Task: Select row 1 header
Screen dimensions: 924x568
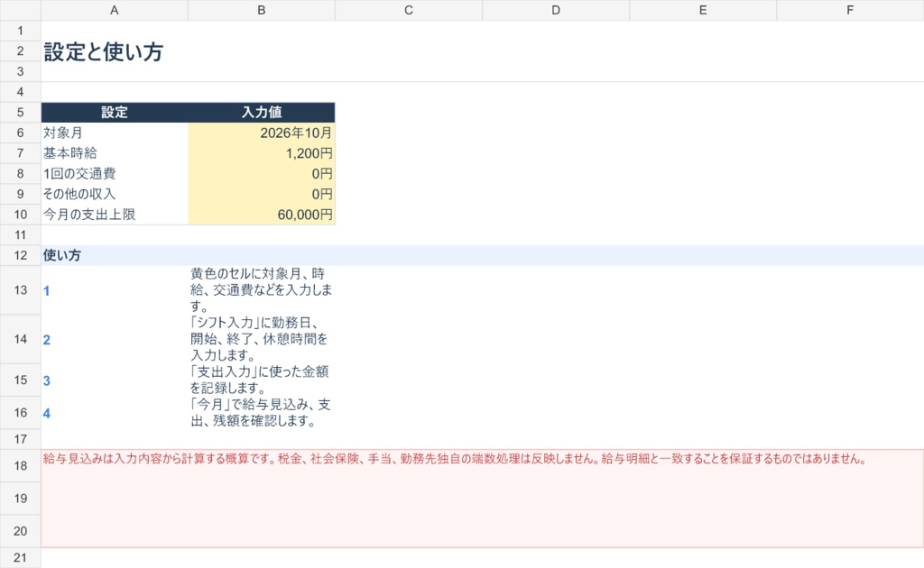Action: pyautogui.click(x=20, y=31)
